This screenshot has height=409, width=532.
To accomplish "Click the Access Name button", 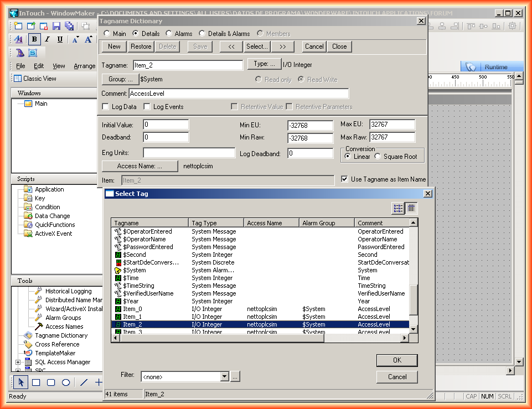I will click(140, 166).
